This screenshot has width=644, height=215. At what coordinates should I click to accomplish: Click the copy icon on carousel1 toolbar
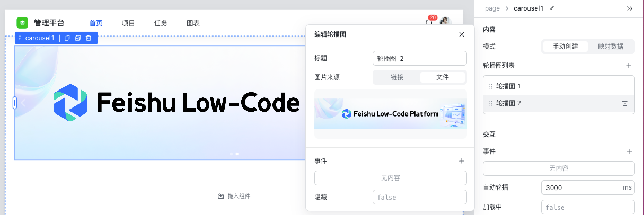(x=67, y=38)
